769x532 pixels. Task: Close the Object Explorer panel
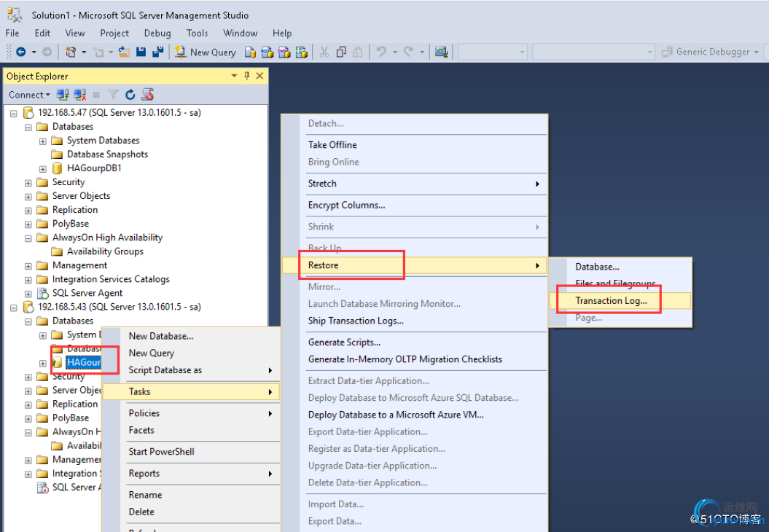click(260, 76)
